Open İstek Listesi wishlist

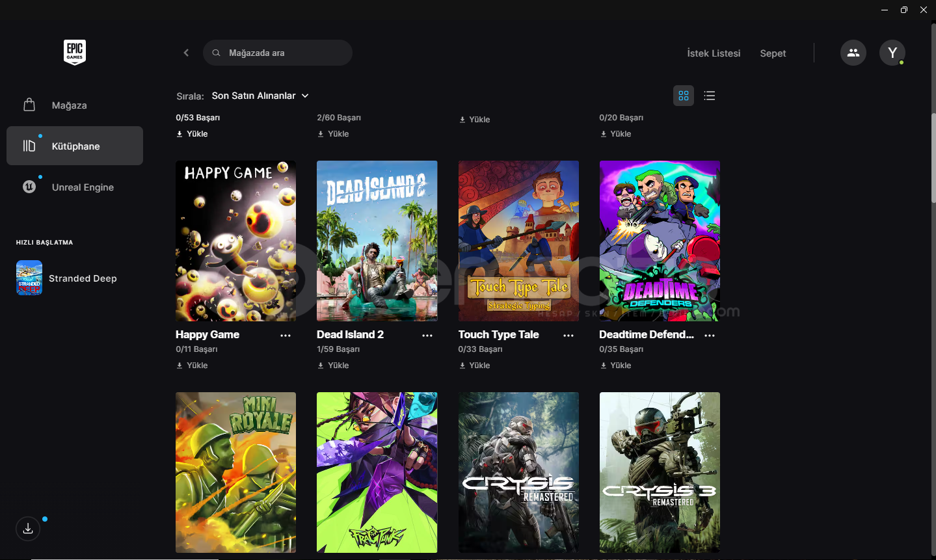714,53
